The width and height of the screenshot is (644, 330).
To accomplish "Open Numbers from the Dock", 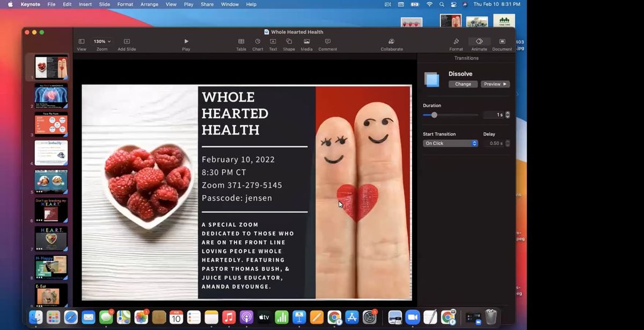I will coord(282,317).
